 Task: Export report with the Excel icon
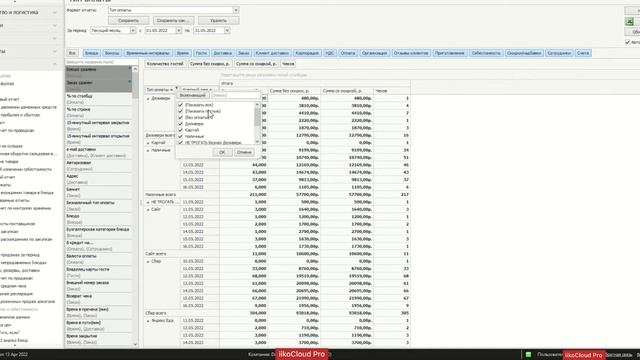tap(629, 21)
